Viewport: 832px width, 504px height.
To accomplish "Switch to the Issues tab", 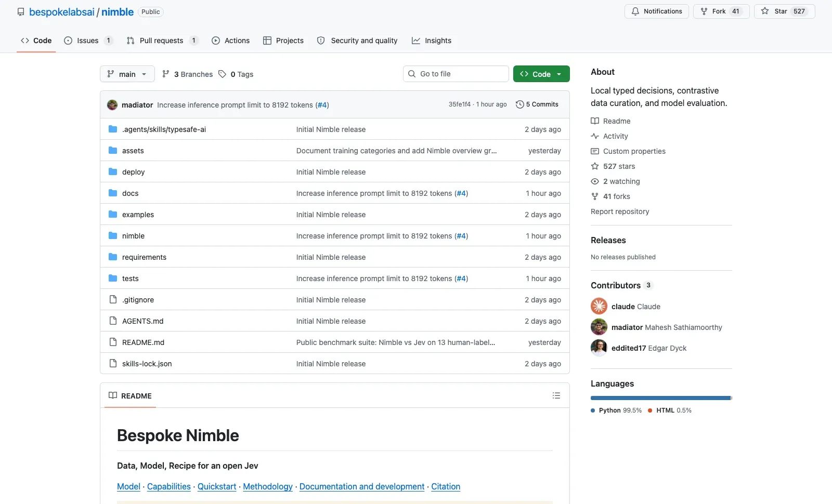I will (88, 41).
